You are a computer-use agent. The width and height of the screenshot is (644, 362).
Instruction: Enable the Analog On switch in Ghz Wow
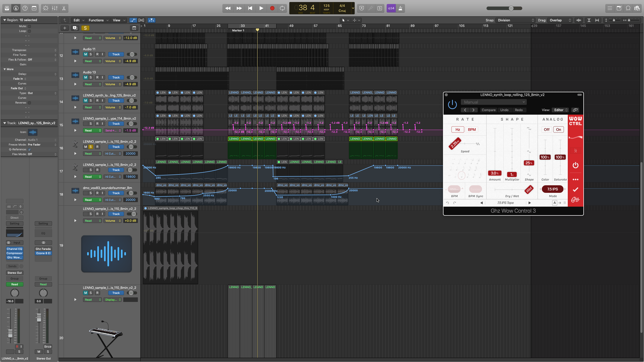pyautogui.click(x=559, y=129)
